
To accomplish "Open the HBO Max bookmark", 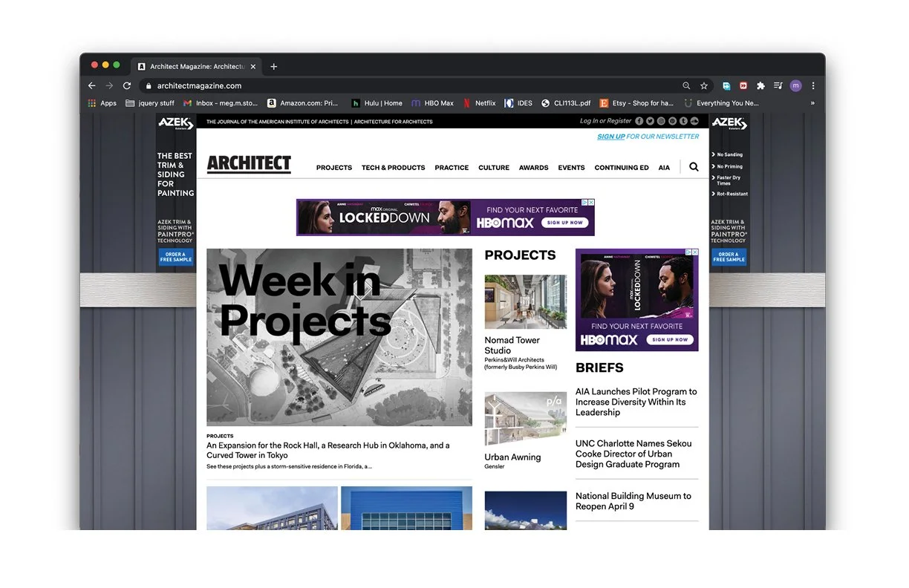I will click(432, 103).
